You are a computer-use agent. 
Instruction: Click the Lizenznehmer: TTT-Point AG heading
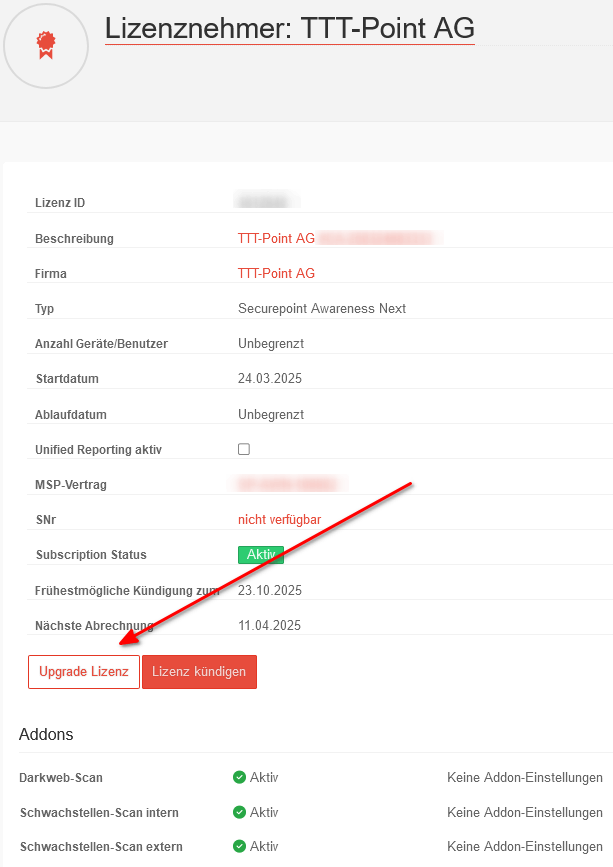[289, 29]
